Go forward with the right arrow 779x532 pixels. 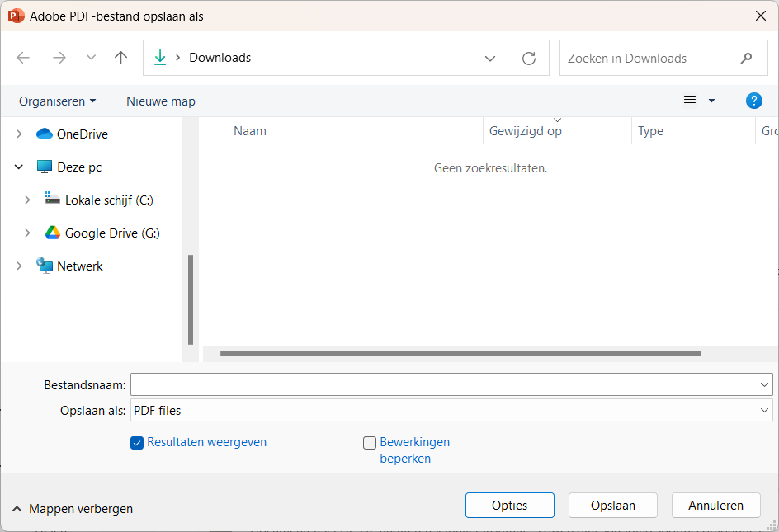[59, 58]
